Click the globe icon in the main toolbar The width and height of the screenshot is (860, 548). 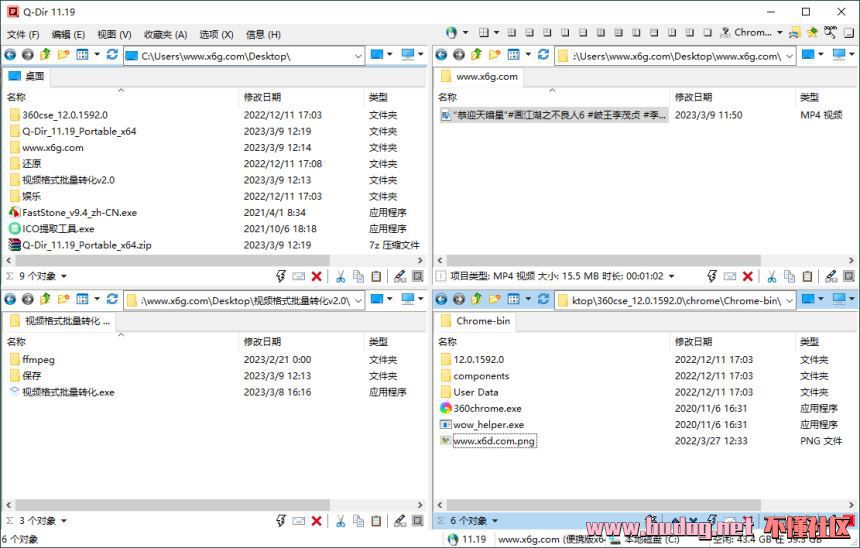click(451, 33)
